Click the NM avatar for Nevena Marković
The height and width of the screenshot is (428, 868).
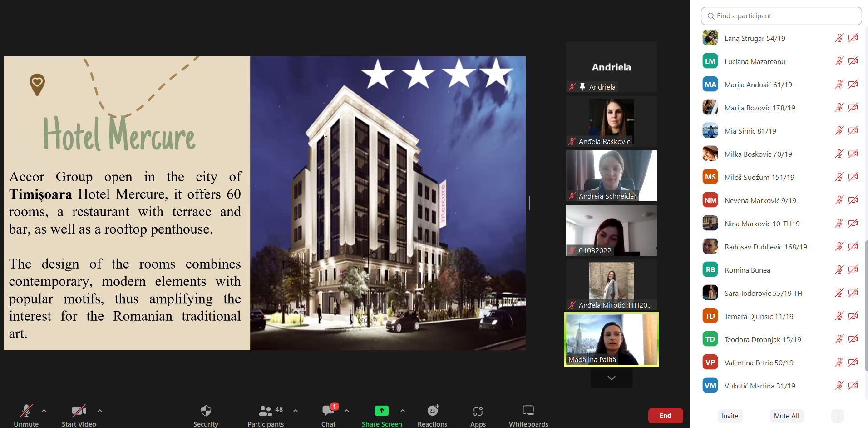[710, 200]
